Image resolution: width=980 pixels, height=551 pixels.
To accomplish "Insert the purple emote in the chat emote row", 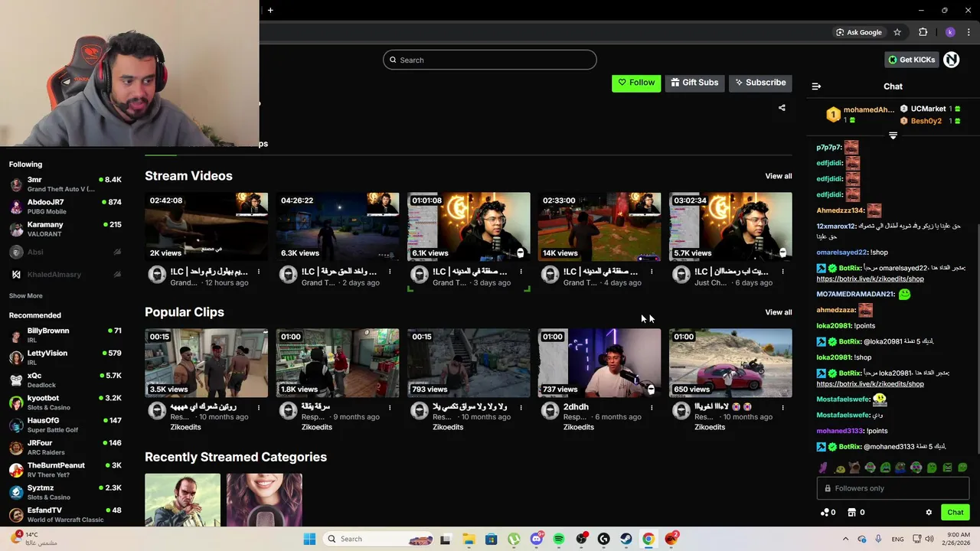I will (823, 468).
